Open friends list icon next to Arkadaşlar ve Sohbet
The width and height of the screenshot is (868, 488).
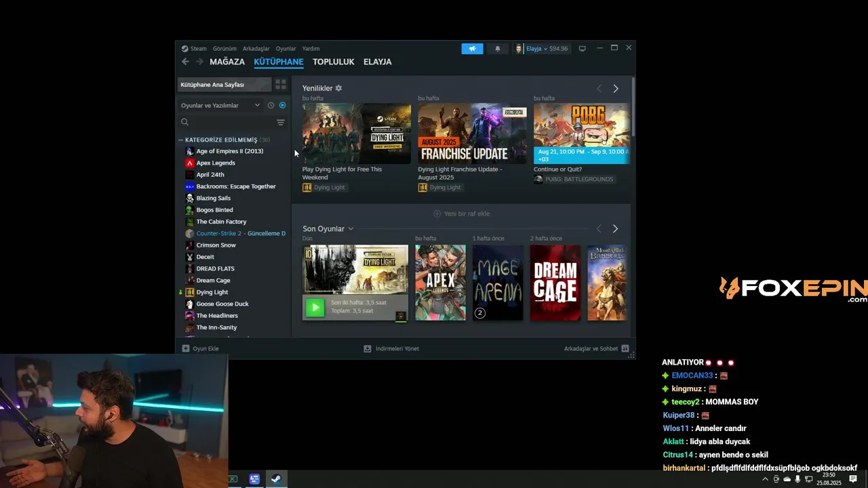coord(625,348)
